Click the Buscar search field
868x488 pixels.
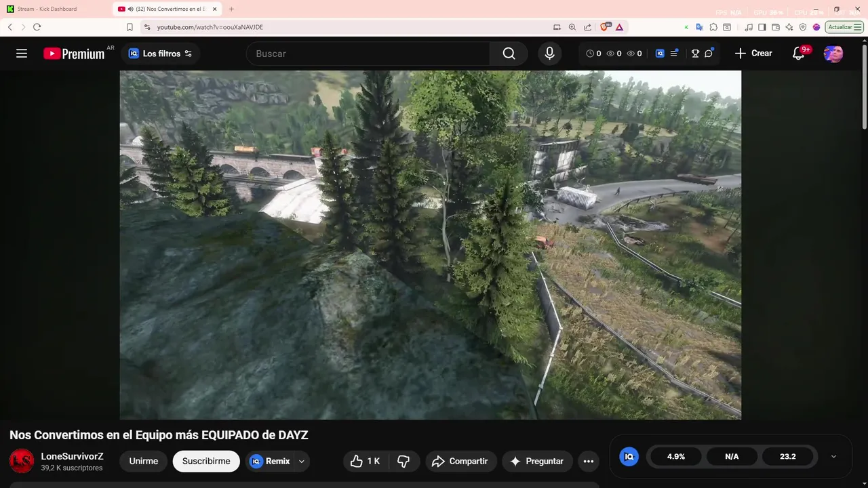[x=368, y=54]
